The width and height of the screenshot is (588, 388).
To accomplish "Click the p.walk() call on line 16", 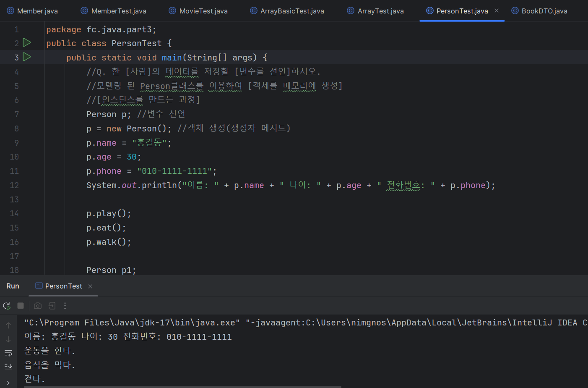I will 109,242.
